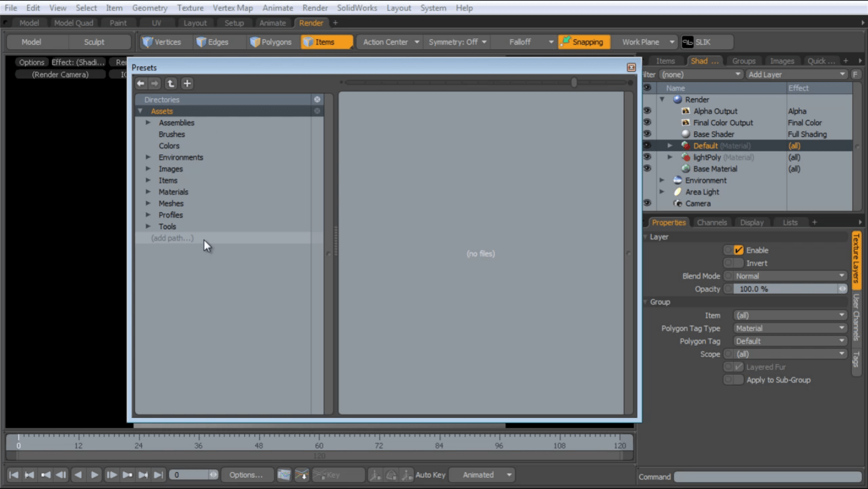Check the Invert option
868x489 pixels.
pyautogui.click(x=734, y=263)
